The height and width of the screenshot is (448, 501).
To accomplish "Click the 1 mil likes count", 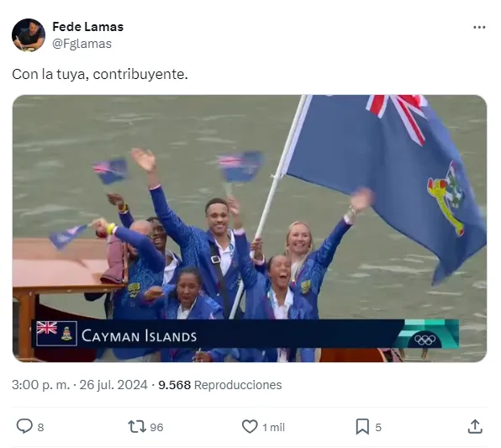I will [273, 427].
